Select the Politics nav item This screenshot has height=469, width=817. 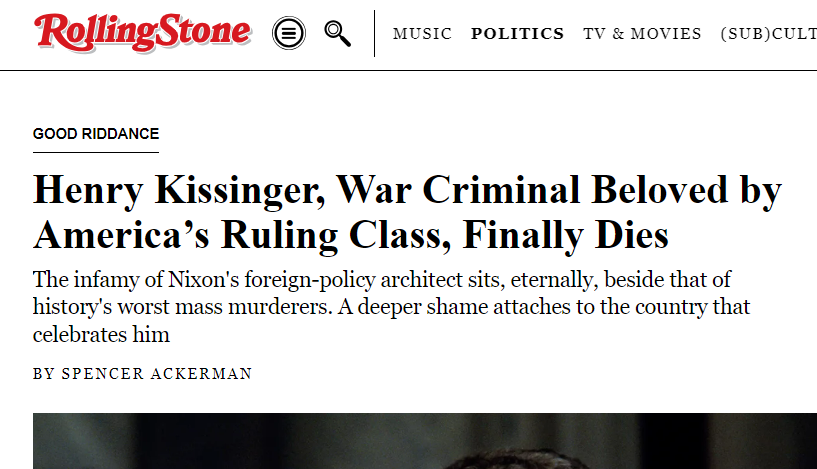pos(517,34)
